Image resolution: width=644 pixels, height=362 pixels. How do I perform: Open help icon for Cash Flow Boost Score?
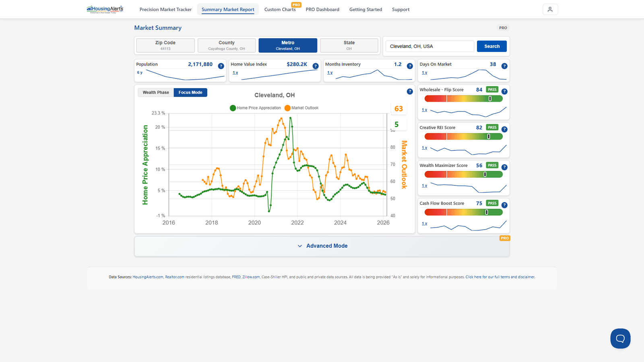pyautogui.click(x=504, y=205)
